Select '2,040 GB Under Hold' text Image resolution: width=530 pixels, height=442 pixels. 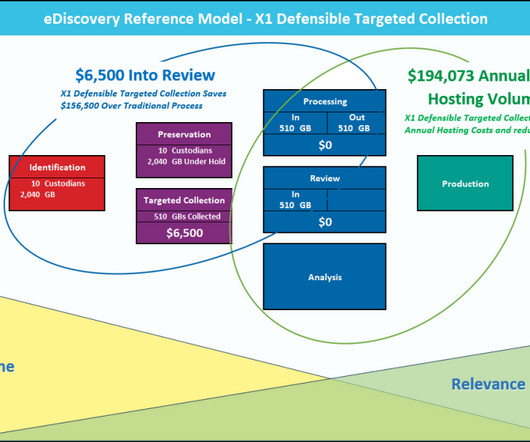click(x=186, y=162)
